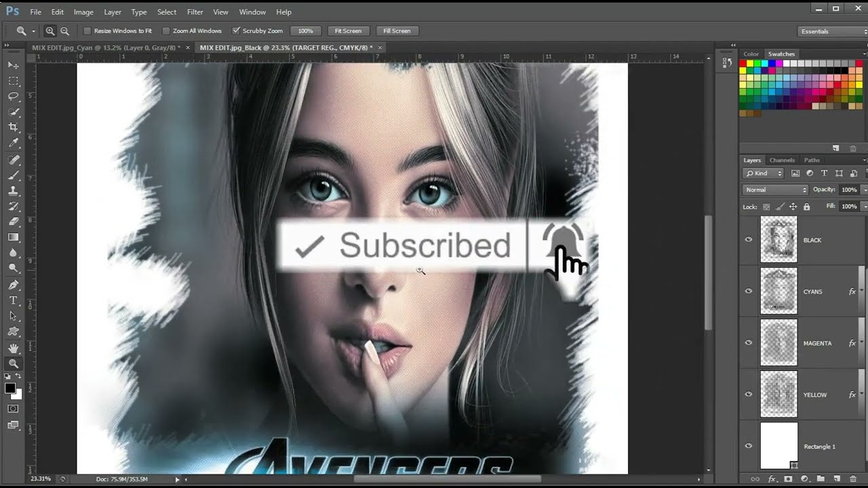Change screen mode icon in toolbox
Screen dimensions: 868x488
pos(13,425)
